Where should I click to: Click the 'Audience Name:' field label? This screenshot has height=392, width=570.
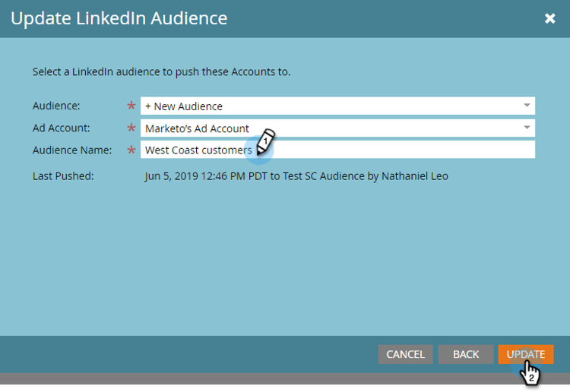coord(72,150)
